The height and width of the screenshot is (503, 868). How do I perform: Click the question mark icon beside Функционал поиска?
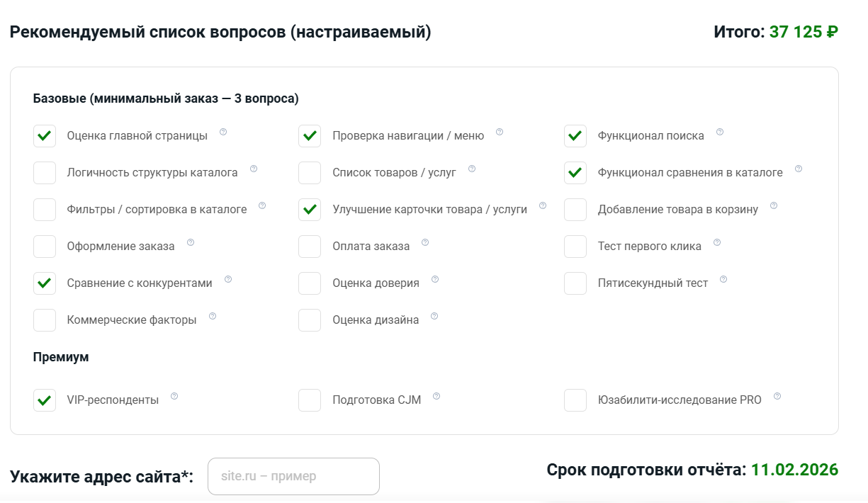coord(720,130)
